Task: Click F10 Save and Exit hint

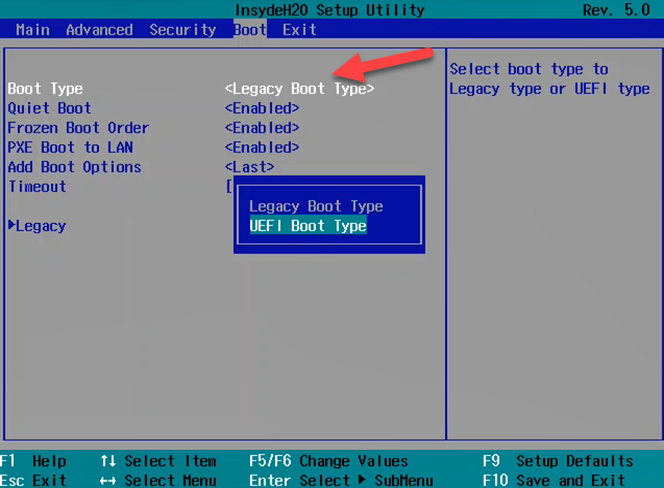Action: point(558,480)
